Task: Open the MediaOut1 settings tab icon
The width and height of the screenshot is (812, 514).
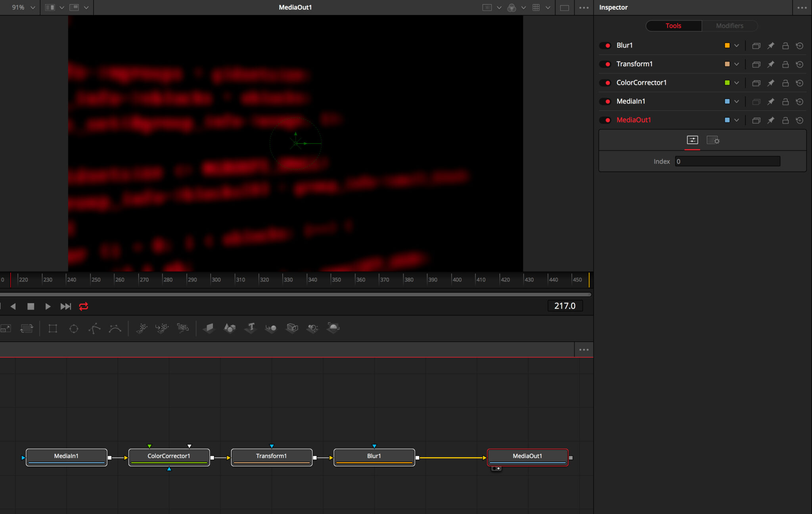Action: coord(713,140)
